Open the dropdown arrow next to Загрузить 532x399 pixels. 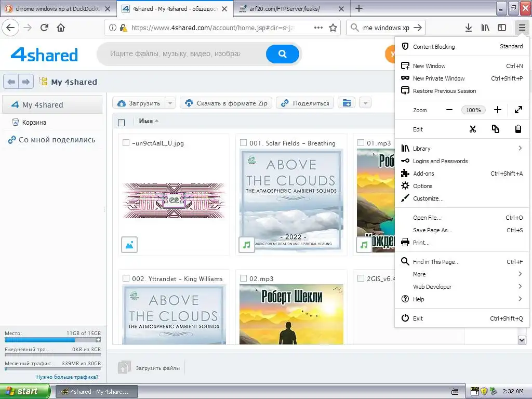170,103
